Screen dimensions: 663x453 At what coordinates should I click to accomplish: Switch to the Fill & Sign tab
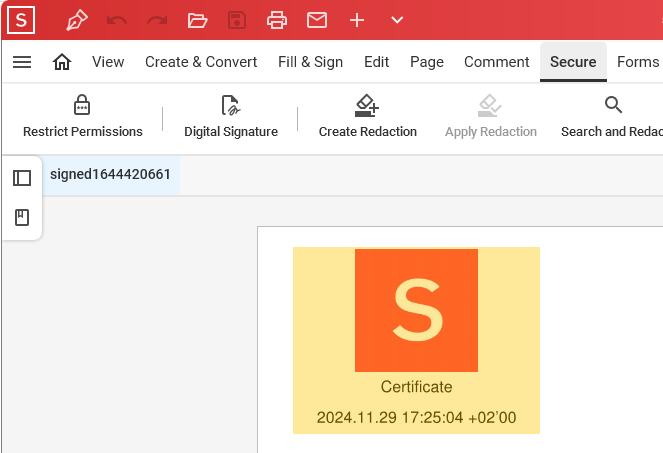click(310, 62)
